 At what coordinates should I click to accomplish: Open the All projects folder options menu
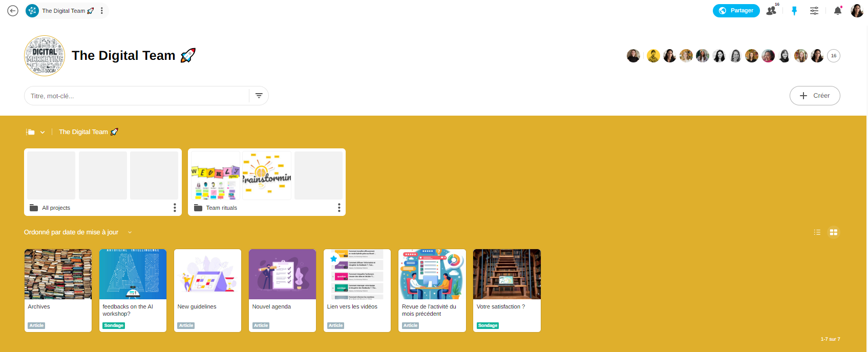[175, 208]
